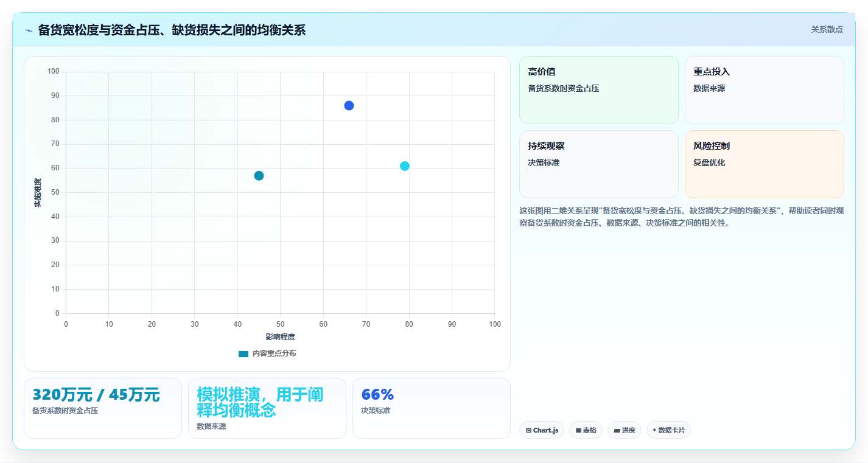Click the 进度 tag chip
The height and width of the screenshot is (463, 868).
point(625,430)
